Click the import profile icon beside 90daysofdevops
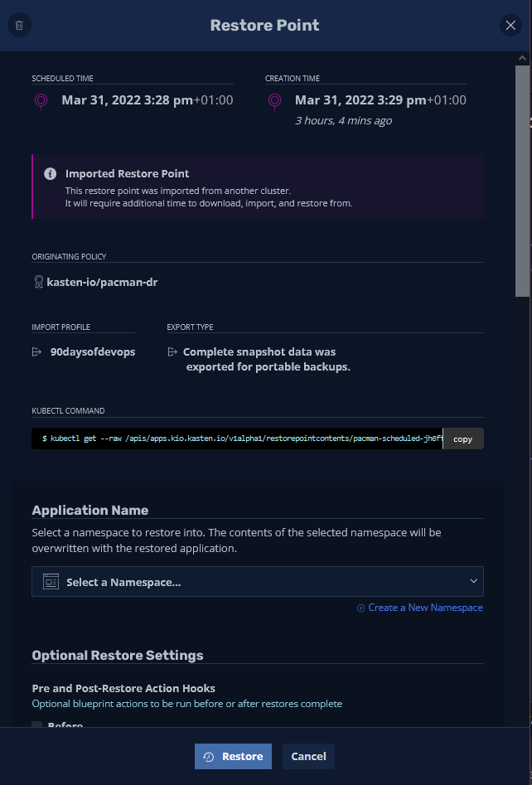The height and width of the screenshot is (785, 532). pyautogui.click(x=37, y=352)
